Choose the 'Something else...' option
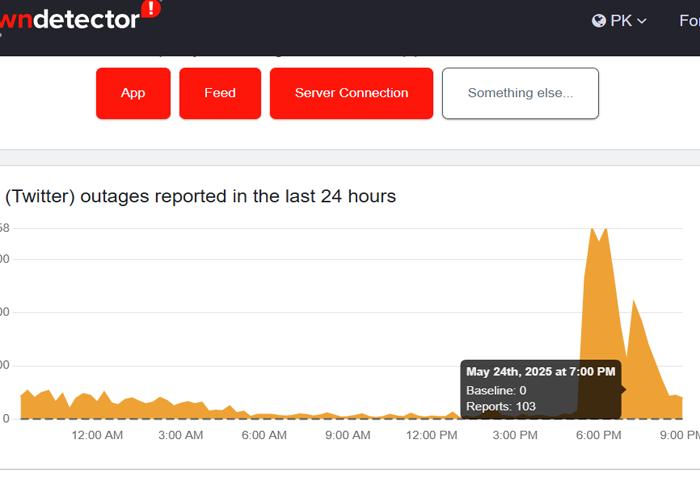 click(520, 93)
